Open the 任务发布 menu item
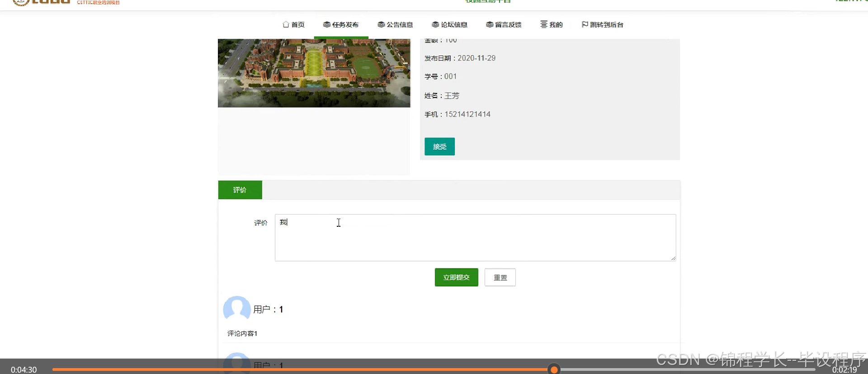The height and width of the screenshot is (374, 868). point(341,24)
